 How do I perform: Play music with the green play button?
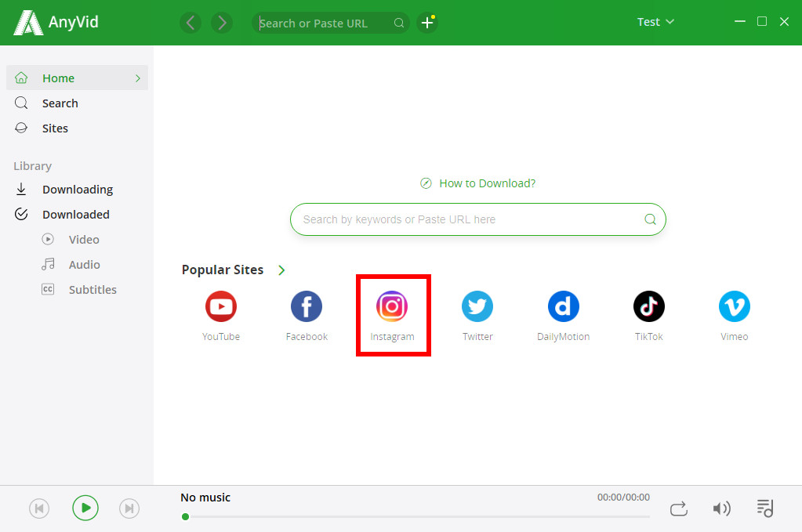pyautogui.click(x=85, y=508)
